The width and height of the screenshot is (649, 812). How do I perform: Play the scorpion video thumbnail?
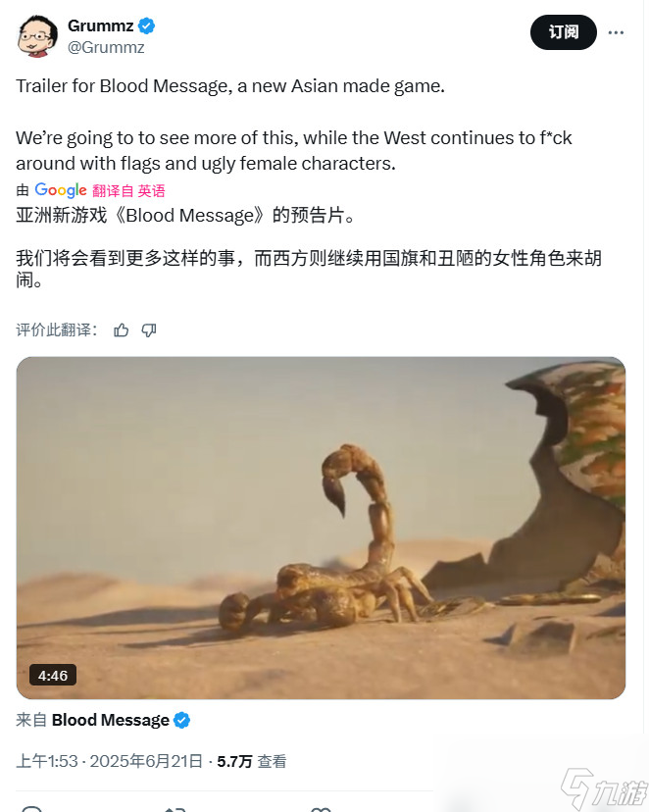[321, 528]
